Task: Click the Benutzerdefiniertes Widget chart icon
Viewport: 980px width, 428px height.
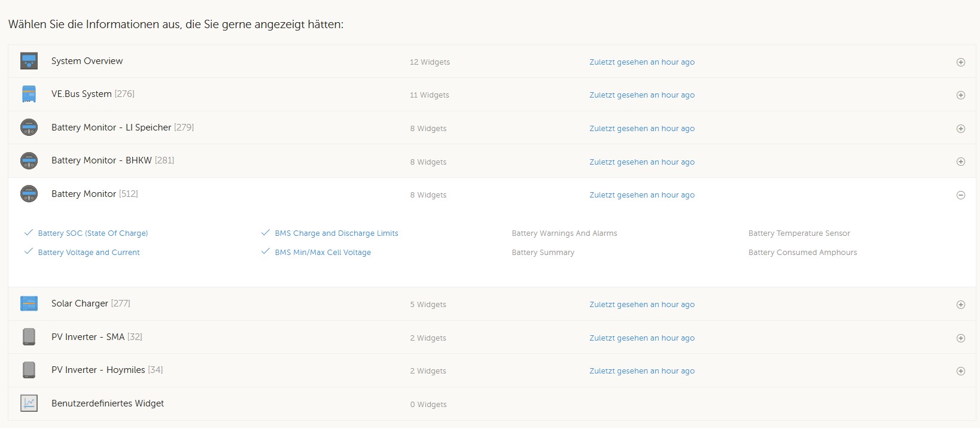Action: [29, 403]
